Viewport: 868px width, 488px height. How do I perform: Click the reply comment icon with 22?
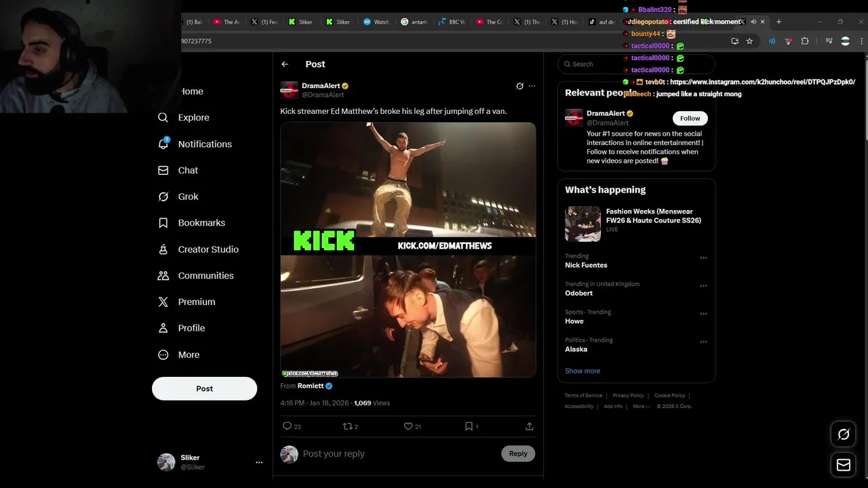coord(287,426)
